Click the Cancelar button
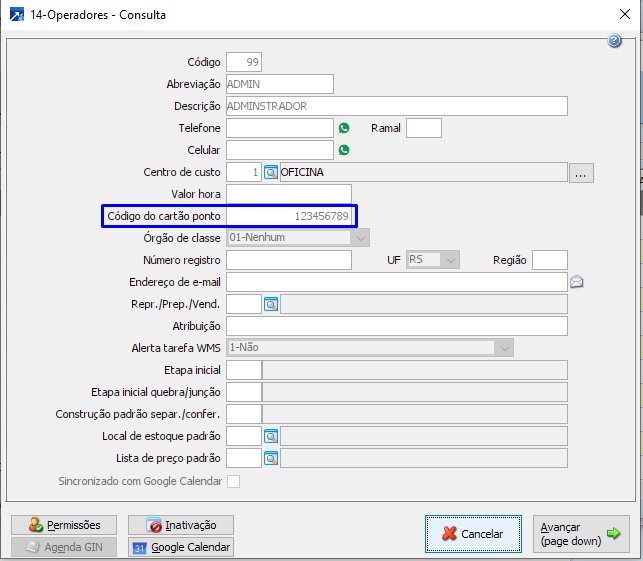Viewport: 643px width, 561px height. [473, 534]
